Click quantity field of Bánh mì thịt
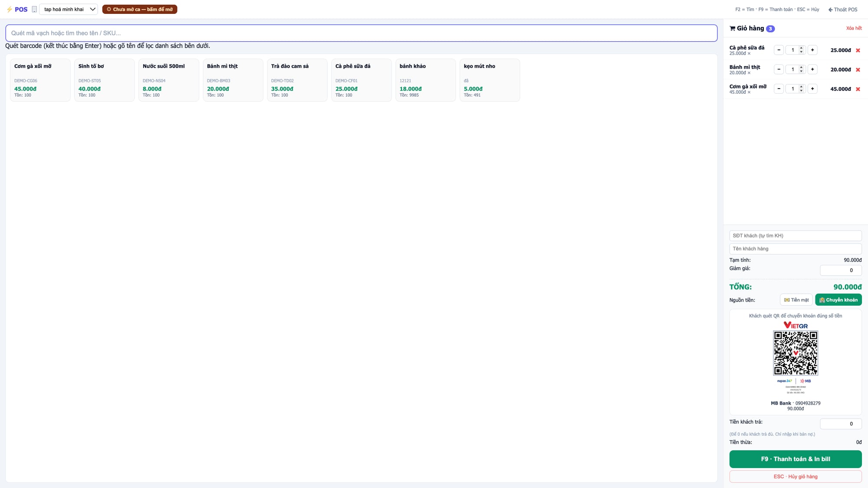The width and height of the screenshot is (868, 488). [x=796, y=69]
